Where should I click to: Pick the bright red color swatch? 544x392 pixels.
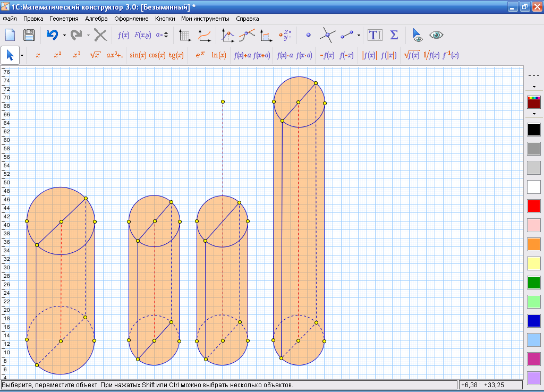click(534, 206)
